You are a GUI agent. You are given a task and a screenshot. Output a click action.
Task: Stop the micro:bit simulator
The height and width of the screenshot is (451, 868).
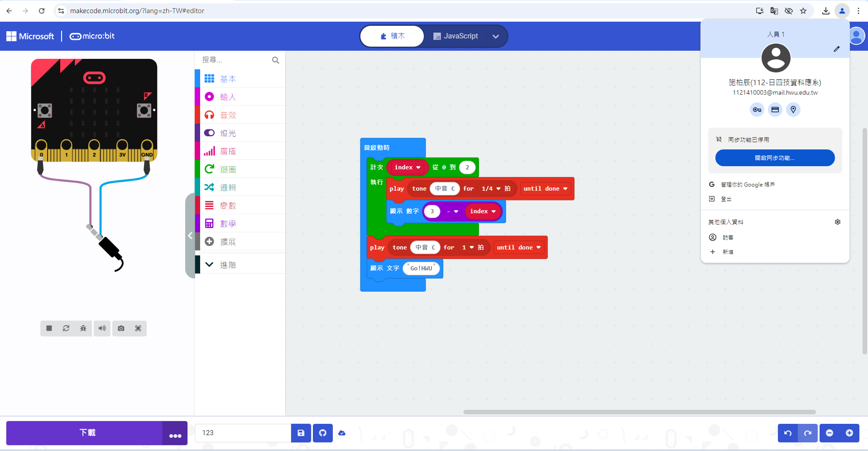coord(49,328)
